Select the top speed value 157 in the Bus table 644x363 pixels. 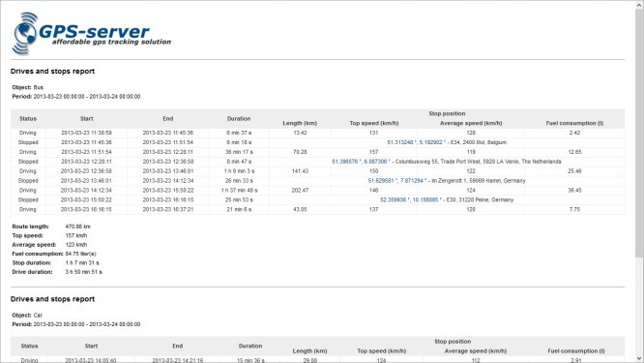(374, 152)
